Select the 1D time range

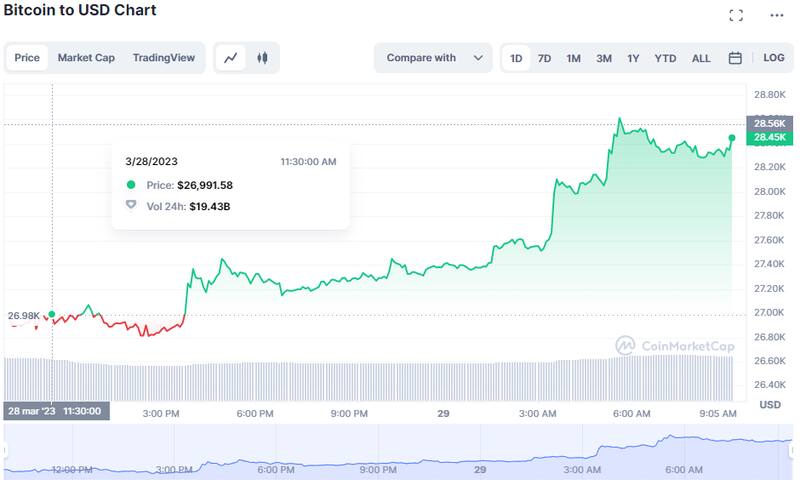click(516, 58)
